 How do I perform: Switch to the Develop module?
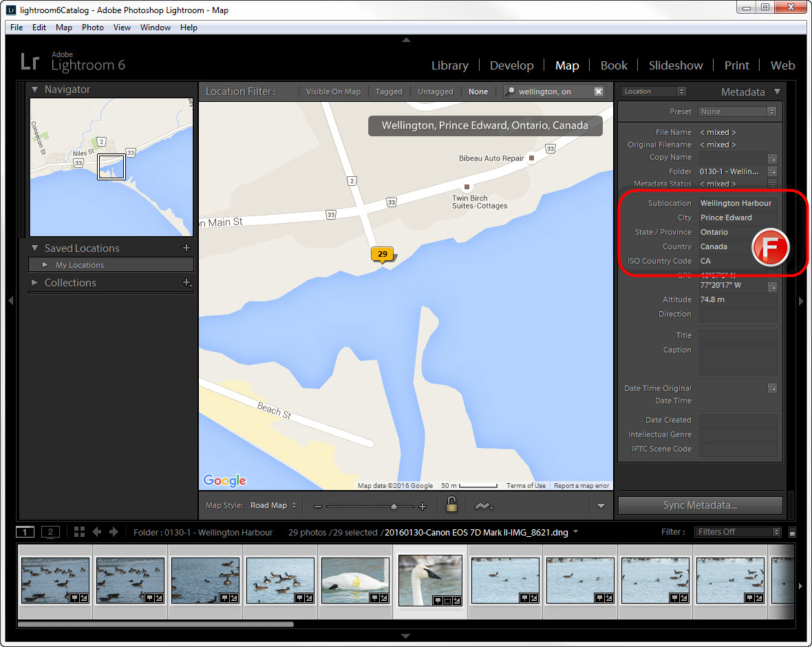pyautogui.click(x=512, y=65)
